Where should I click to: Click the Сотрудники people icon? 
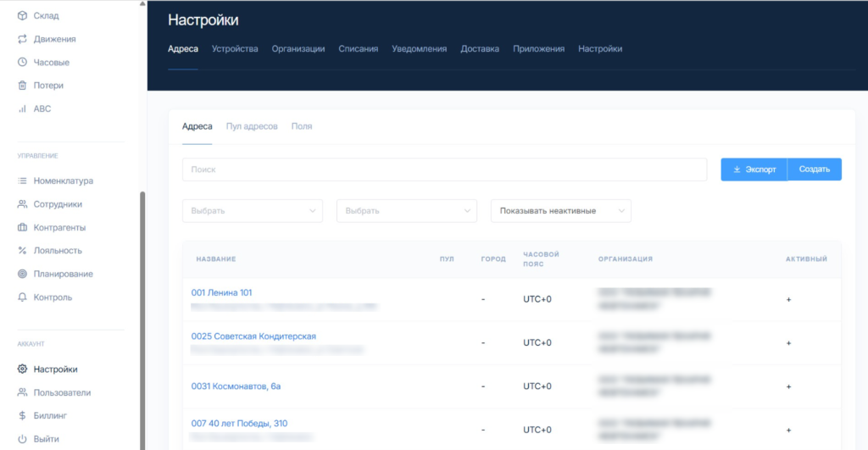[x=23, y=204]
